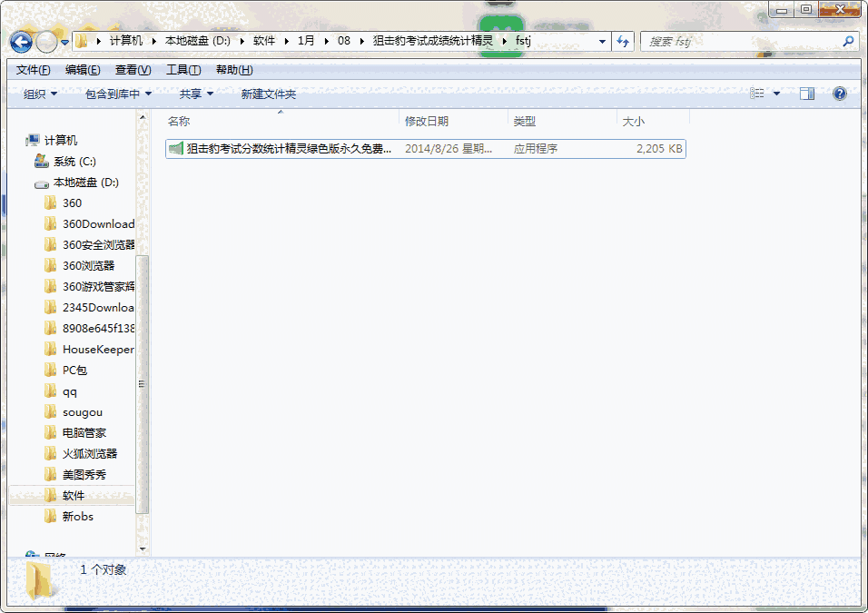This screenshot has width=868, height=613.
Task: Select the highlighted 软件 folder
Action: [73, 496]
